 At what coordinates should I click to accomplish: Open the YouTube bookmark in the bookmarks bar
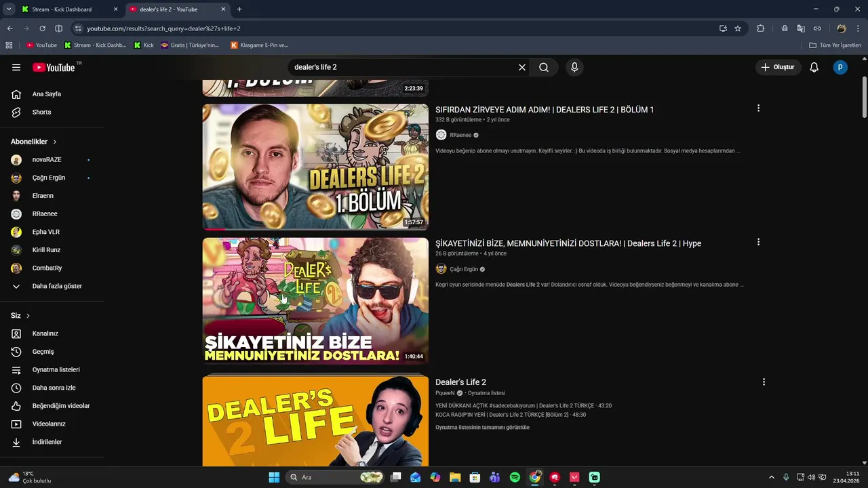click(41, 45)
